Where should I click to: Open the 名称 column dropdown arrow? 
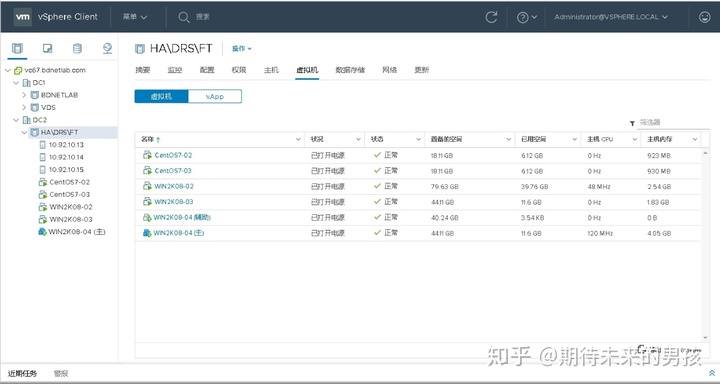click(298, 139)
